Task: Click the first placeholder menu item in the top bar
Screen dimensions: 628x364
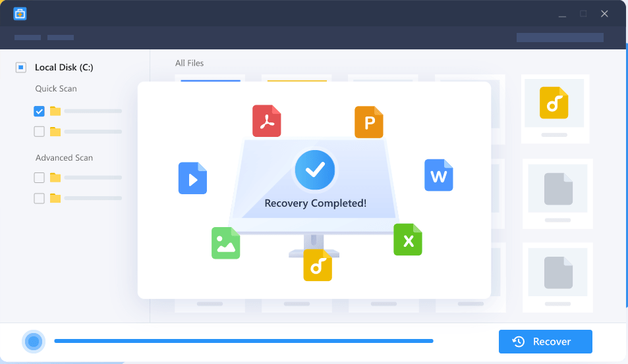Action: point(28,38)
